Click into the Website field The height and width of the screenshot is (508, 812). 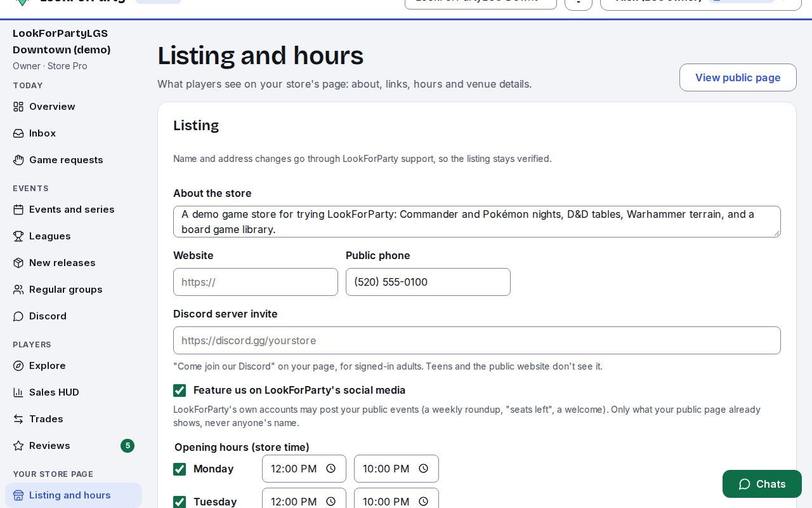click(x=256, y=282)
